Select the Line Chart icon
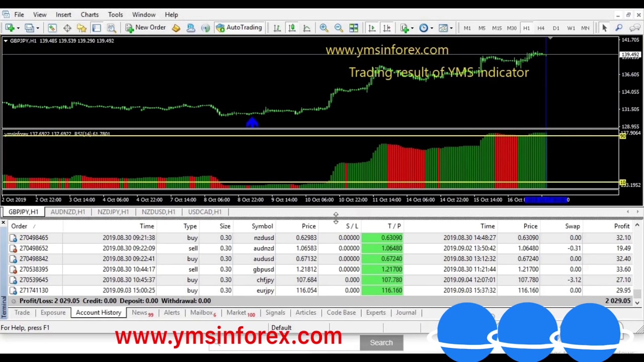The image size is (644, 362). coord(306,28)
